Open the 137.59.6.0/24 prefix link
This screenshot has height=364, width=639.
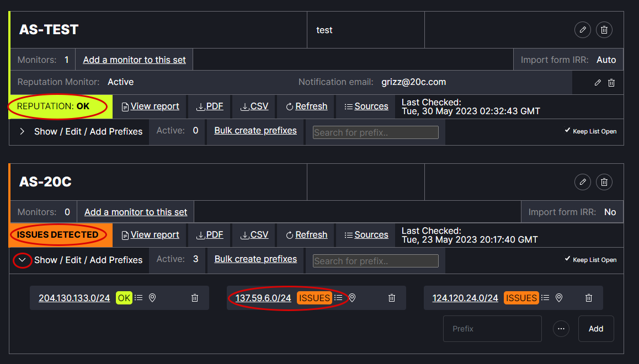263,298
